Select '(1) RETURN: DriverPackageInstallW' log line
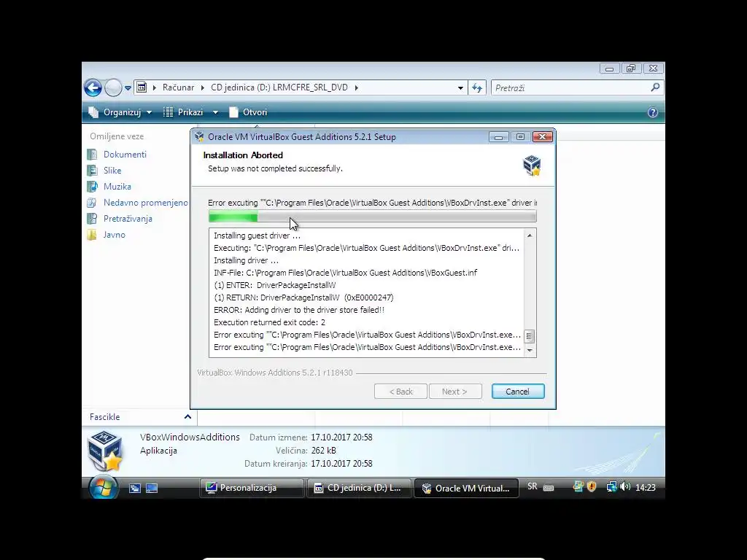The width and height of the screenshot is (747, 560). click(x=303, y=297)
